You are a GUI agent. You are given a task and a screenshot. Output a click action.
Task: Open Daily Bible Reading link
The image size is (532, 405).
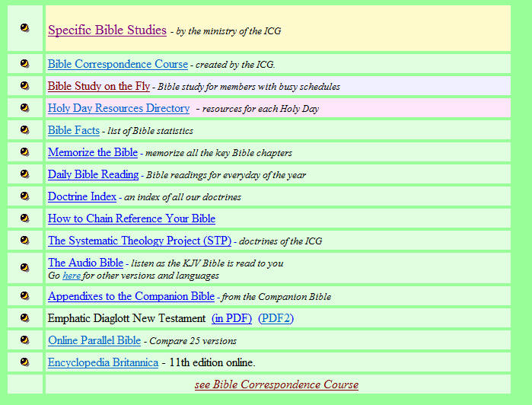coord(94,174)
